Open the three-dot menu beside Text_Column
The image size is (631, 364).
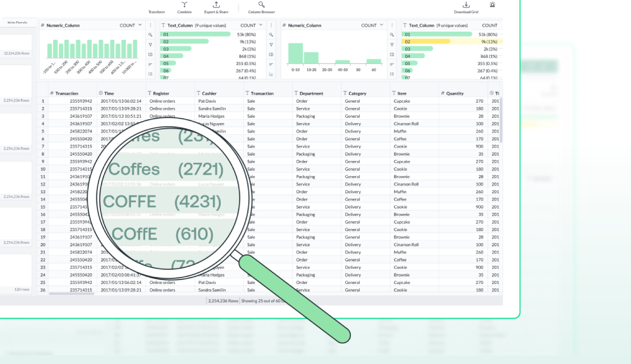271,25
